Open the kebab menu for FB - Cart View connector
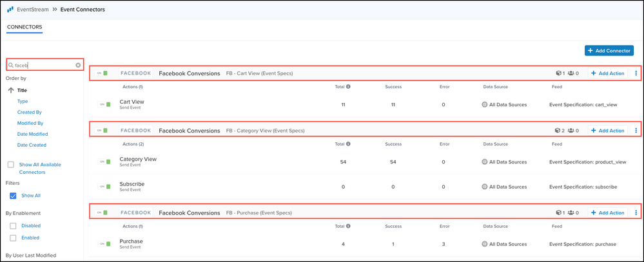The height and width of the screenshot is (262, 644). point(636,73)
